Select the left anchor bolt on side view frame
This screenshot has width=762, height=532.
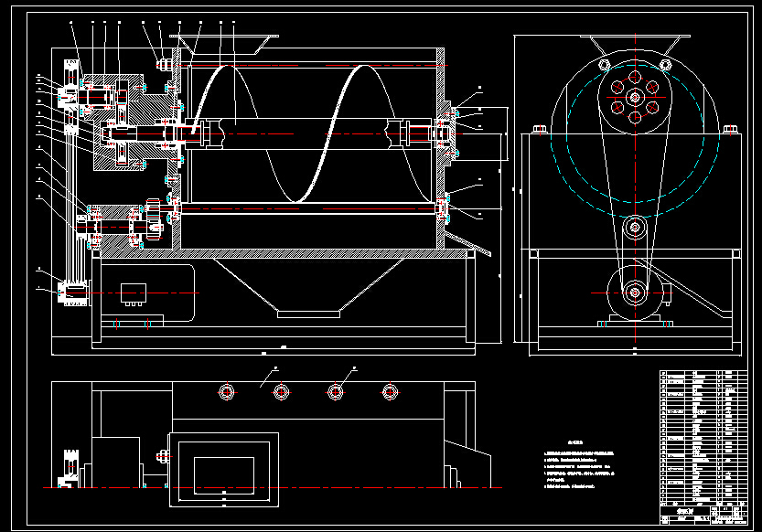(x=539, y=129)
